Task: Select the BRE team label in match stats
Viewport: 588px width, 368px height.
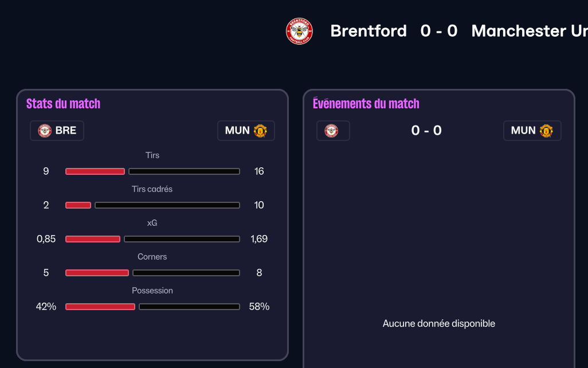Action: click(66, 131)
